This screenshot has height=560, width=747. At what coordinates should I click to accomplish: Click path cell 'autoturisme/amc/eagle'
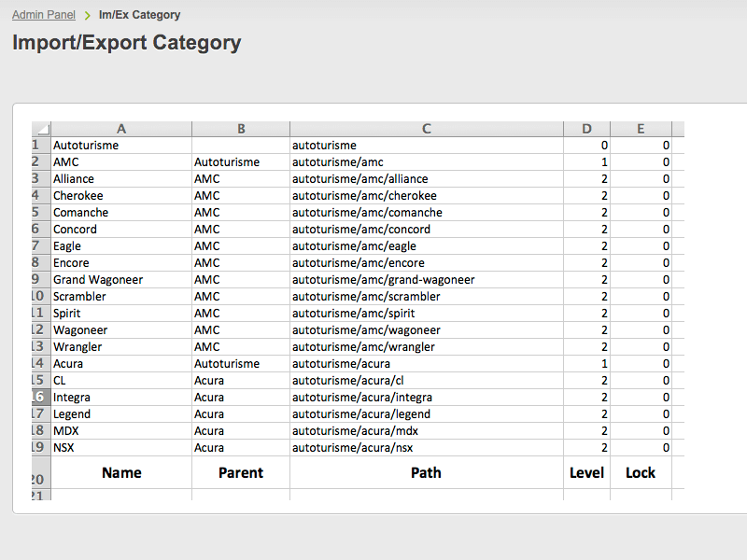427,246
